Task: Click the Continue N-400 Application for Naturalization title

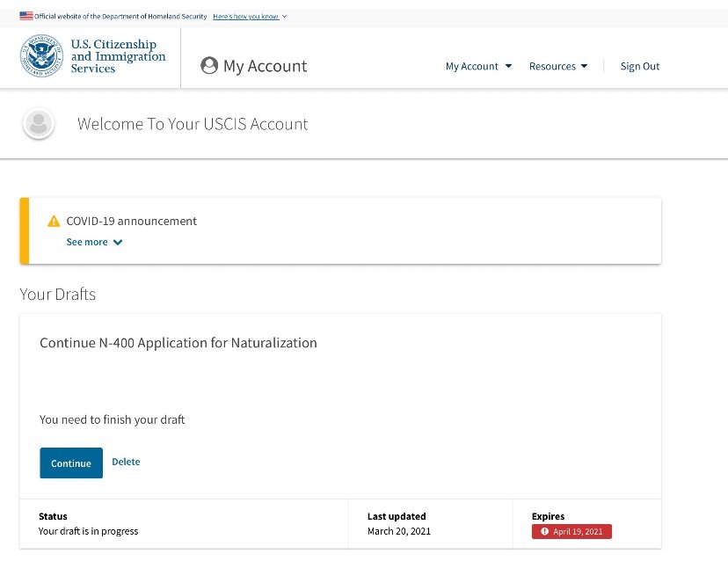Action: tap(178, 343)
